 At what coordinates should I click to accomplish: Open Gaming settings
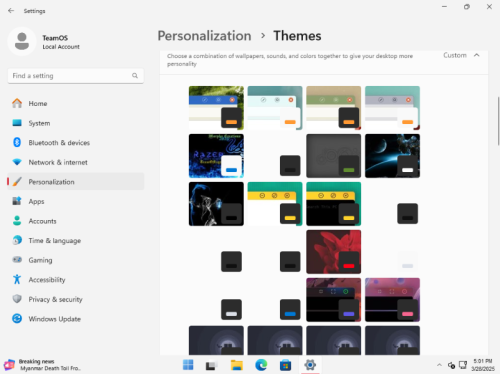(x=76, y=260)
